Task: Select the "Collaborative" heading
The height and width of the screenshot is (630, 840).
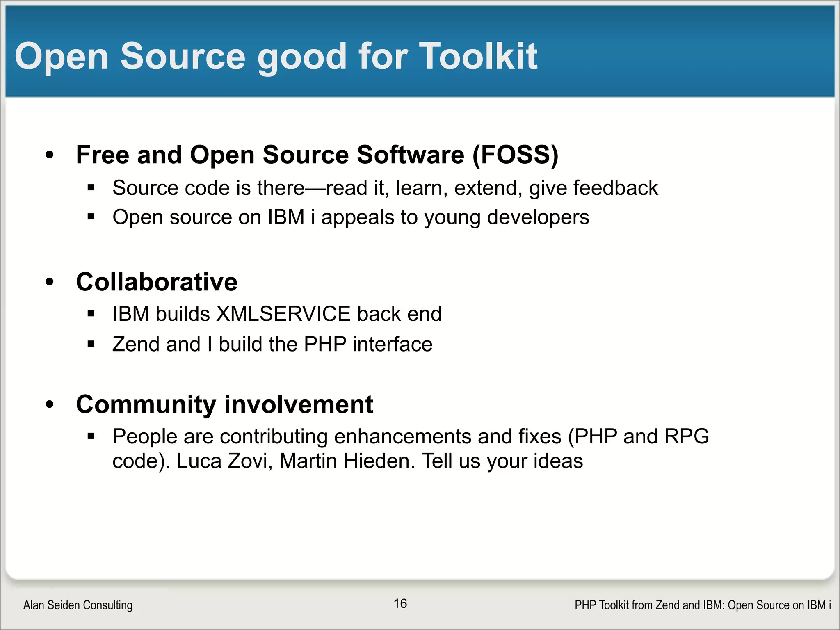Action: (x=157, y=282)
